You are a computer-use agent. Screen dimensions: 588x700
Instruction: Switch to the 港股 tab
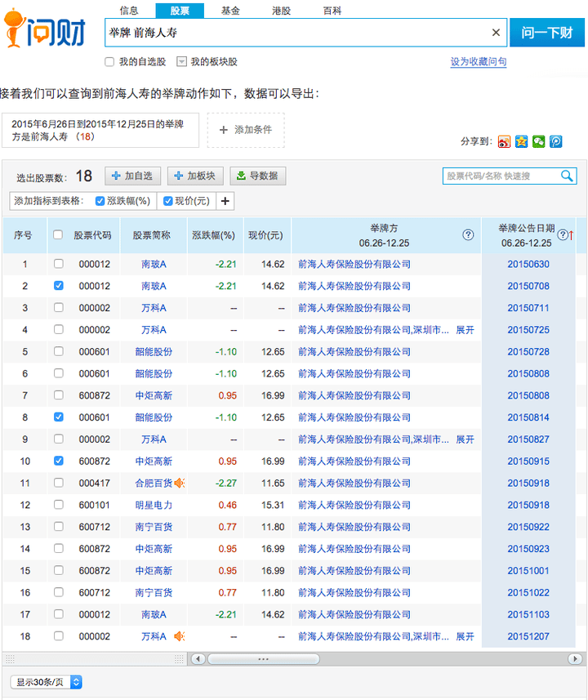[x=281, y=11]
